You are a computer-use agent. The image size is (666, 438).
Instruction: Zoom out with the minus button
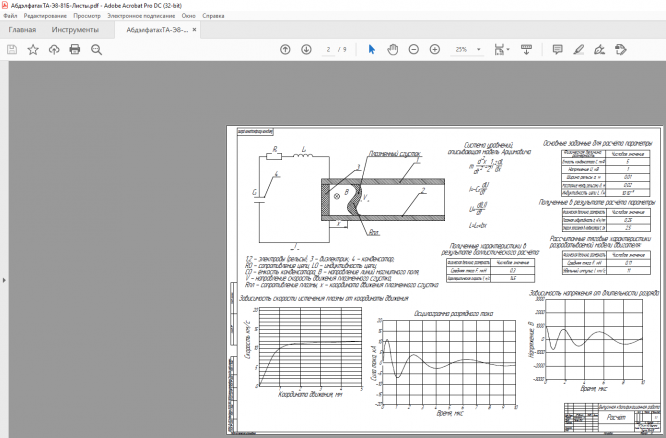[x=414, y=49]
